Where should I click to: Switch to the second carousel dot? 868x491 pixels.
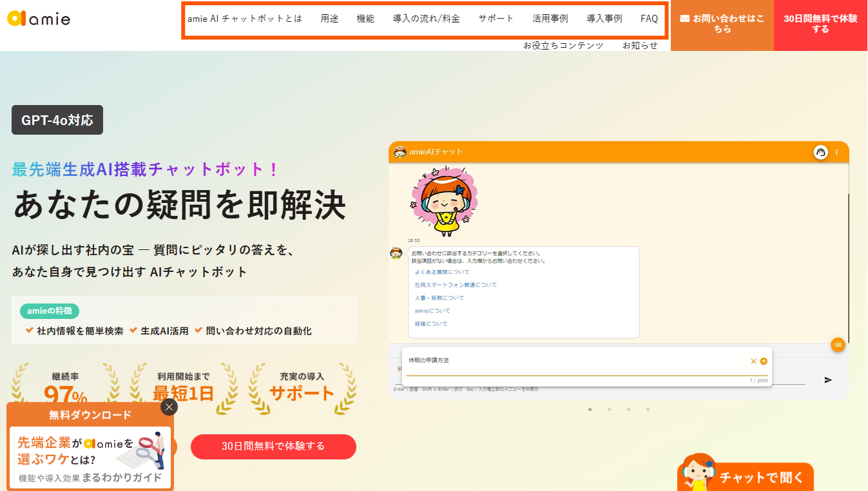(x=609, y=409)
